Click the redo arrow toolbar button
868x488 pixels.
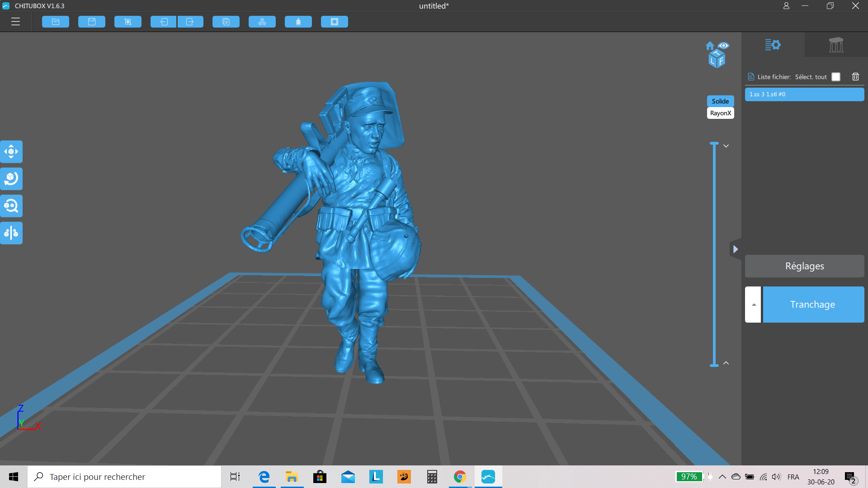[190, 22]
